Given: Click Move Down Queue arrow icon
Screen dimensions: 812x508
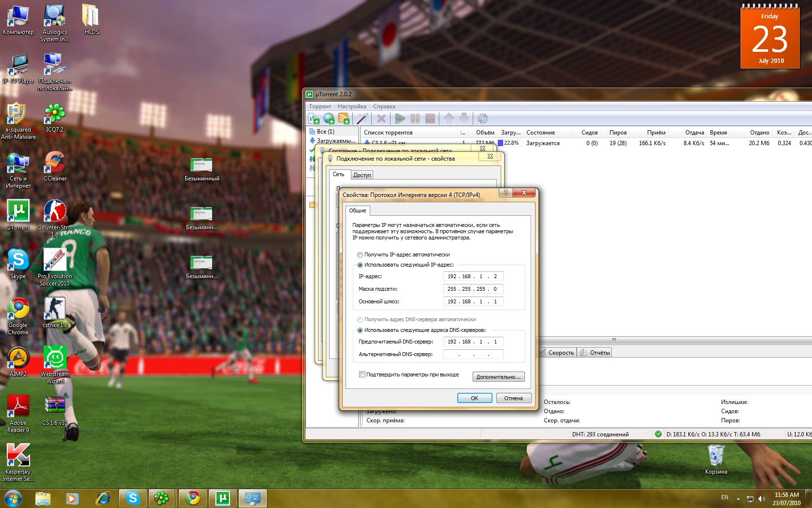Looking at the screenshot, I should click(x=464, y=119).
